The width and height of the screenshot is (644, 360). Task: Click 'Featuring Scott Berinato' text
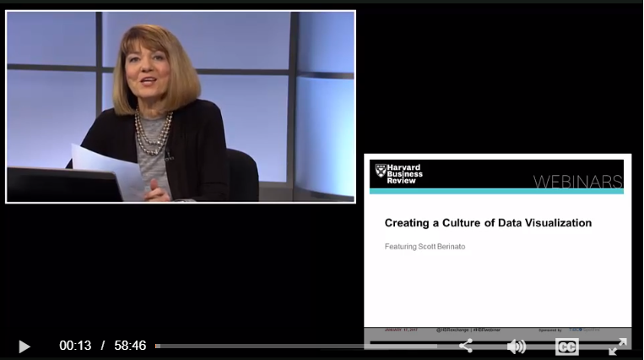point(425,247)
